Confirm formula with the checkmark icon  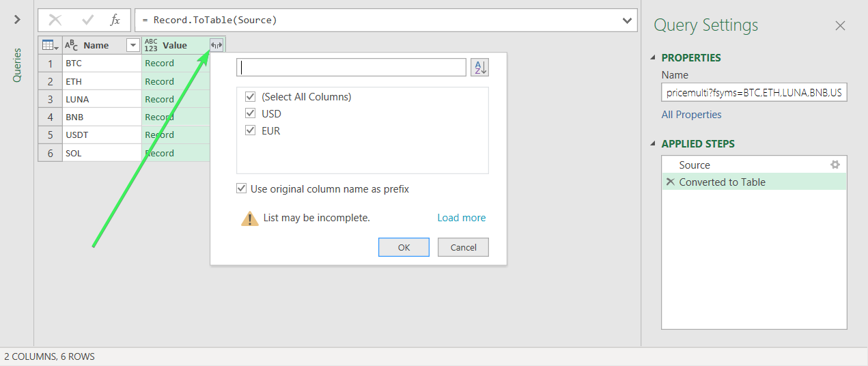[88, 20]
